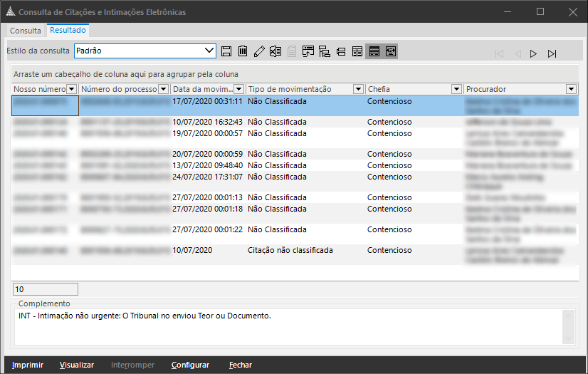This screenshot has width=588, height=374.
Task: Click the pencil edit style icon
Action: click(259, 51)
